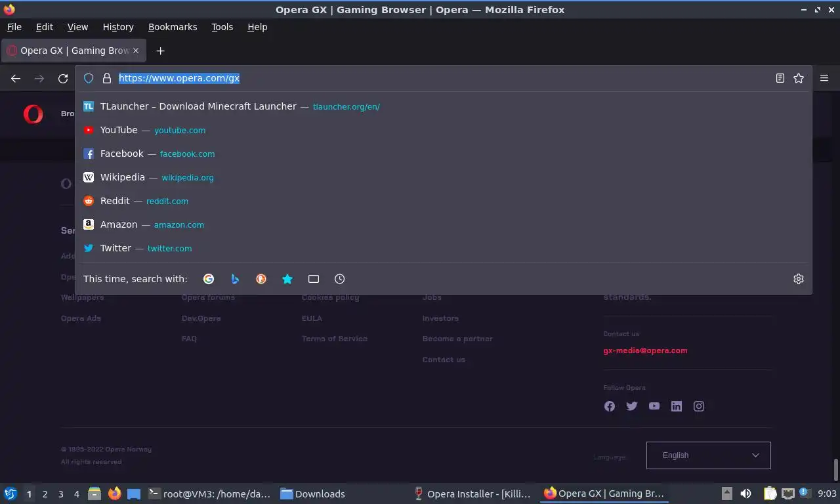Open the Investors footer link
This screenshot has width=840, height=504.
[x=440, y=318]
